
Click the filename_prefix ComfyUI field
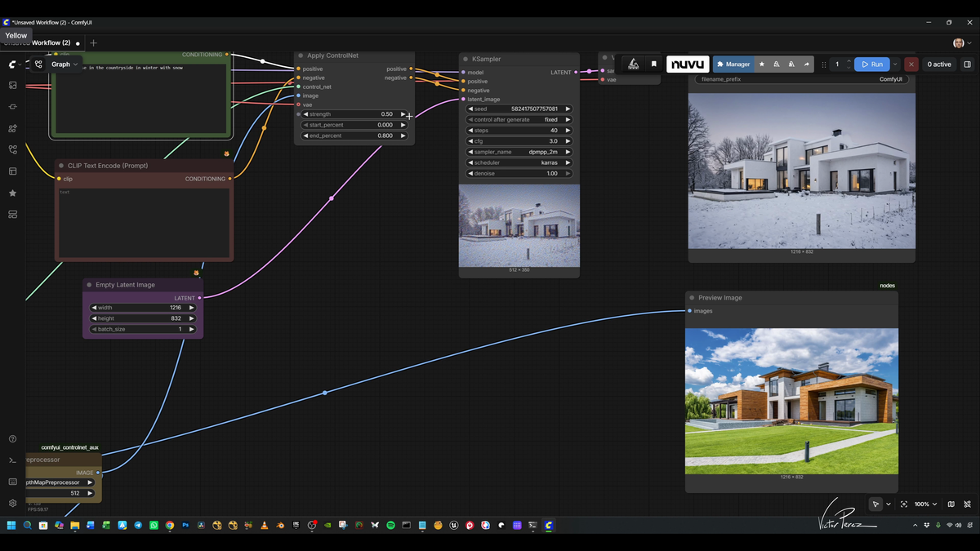click(x=801, y=79)
